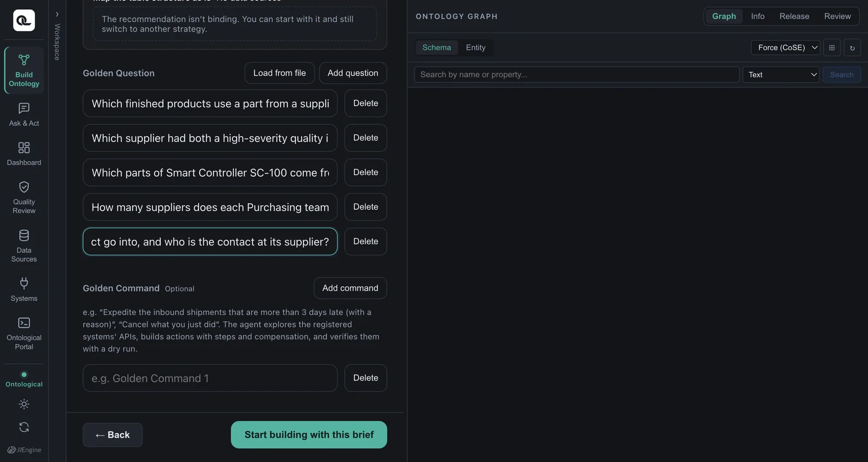Open the Data Sources section
This screenshot has width=868, height=462.
pyautogui.click(x=24, y=246)
